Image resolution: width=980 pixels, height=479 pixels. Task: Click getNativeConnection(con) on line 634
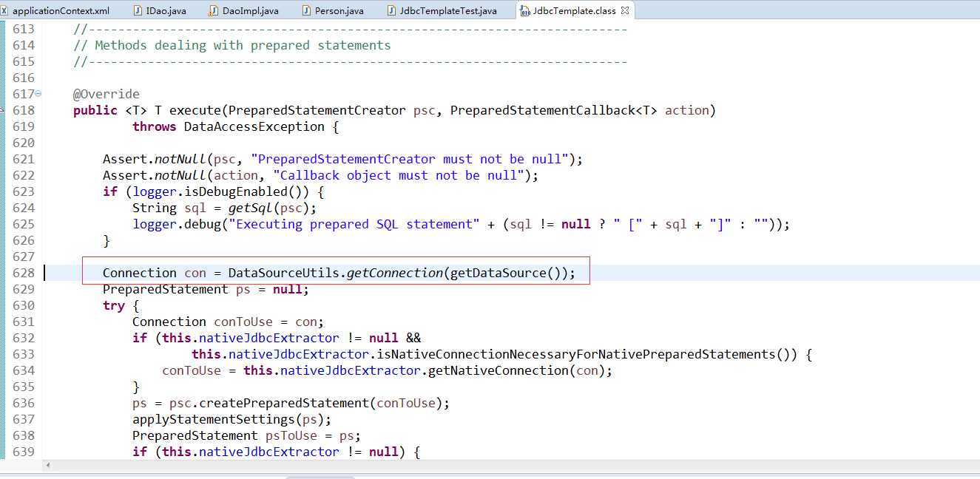[517, 370]
